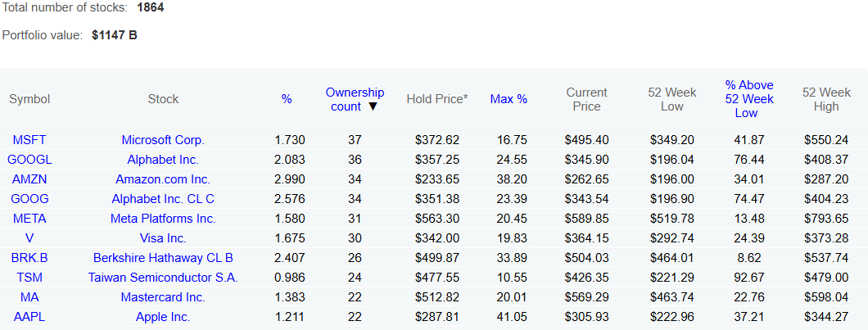
Task: Open Taiwan Semiconductor S.A. link
Action: coord(163,278)
